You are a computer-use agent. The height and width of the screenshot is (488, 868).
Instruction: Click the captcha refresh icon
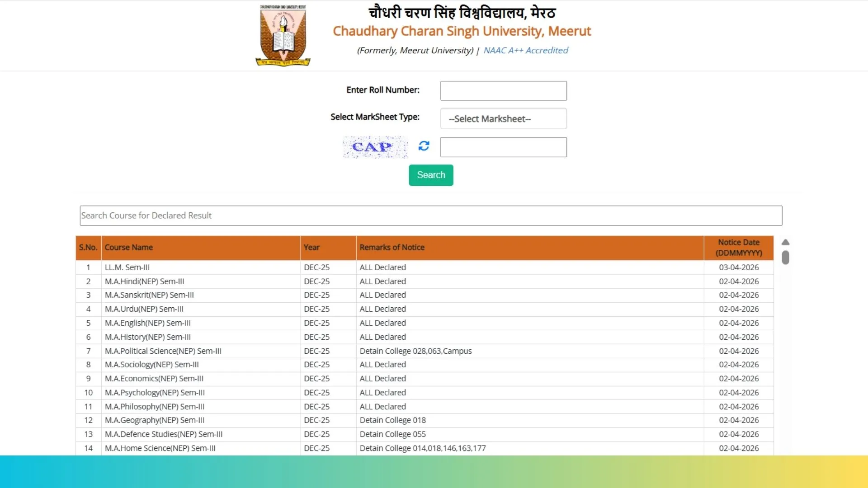[x=424, y=146]
